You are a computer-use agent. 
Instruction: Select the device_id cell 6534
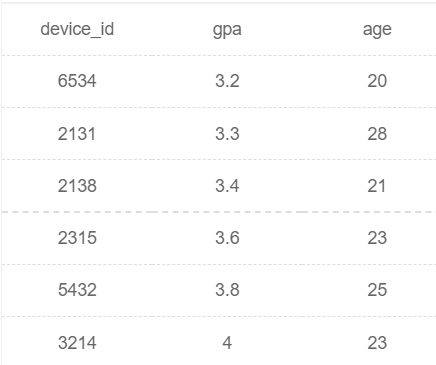pyautogui.click(x=77, y=81)
